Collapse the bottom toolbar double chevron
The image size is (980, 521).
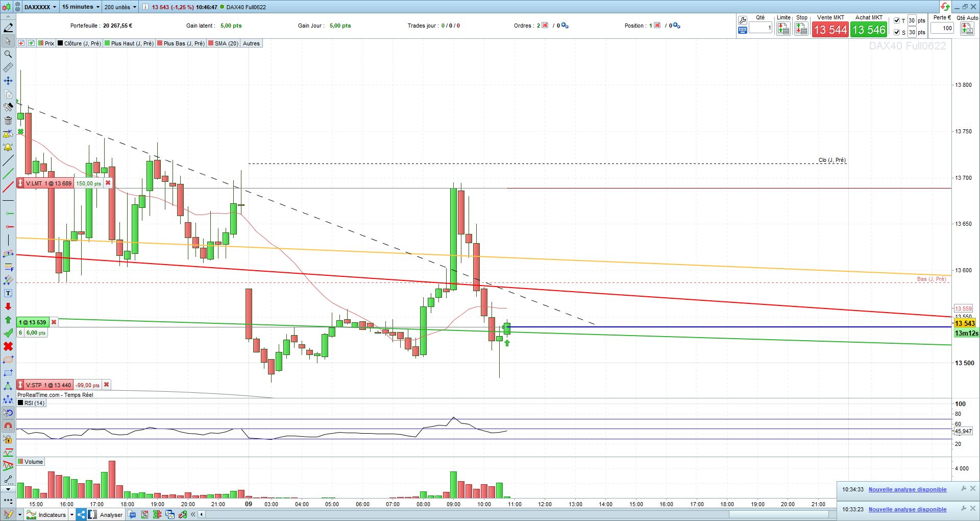(193, 515)
